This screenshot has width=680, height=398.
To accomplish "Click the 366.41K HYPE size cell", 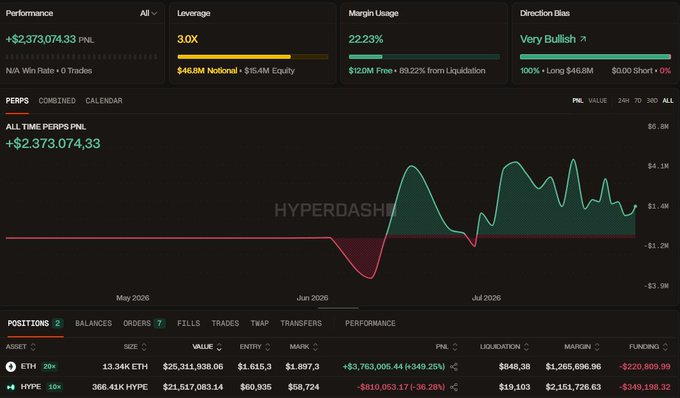I will 120,387.
